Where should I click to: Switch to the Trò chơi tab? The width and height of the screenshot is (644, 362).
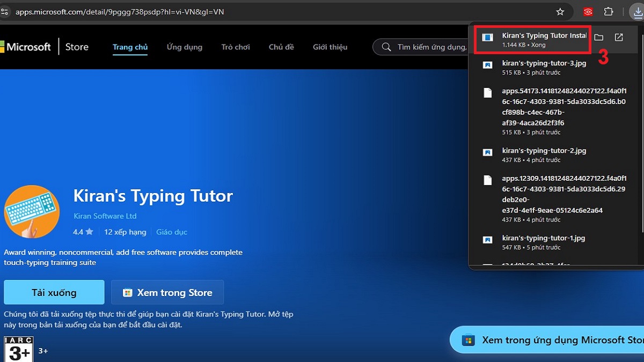tap(236, 47)
